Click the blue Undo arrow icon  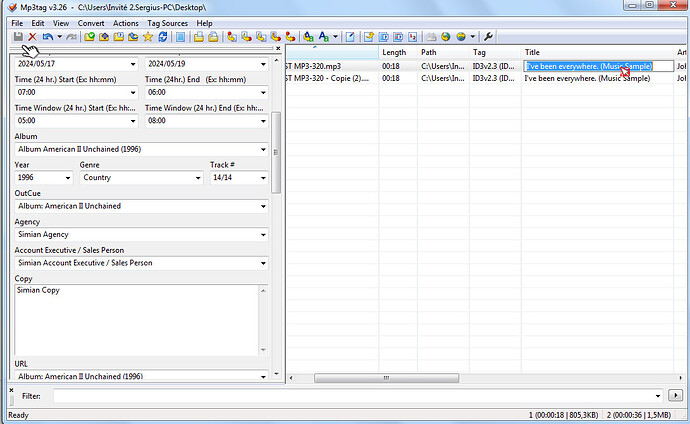click(x=48, y=37)
